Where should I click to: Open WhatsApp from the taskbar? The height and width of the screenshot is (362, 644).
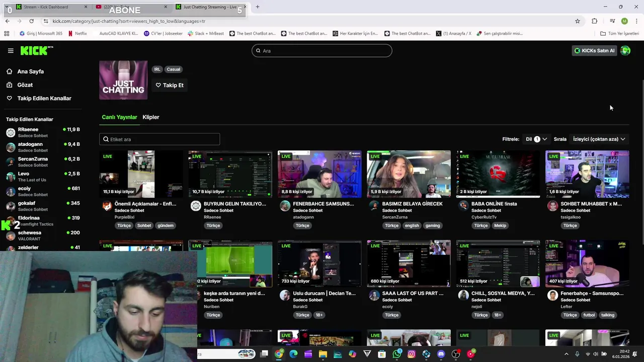pyautogui.click(x=397, y=354)
